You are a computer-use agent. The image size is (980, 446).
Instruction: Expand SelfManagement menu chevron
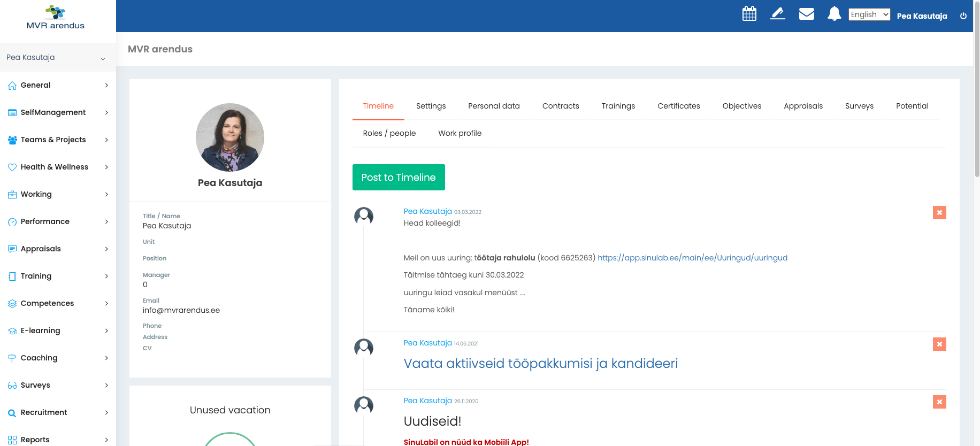(x=106, y=113)
